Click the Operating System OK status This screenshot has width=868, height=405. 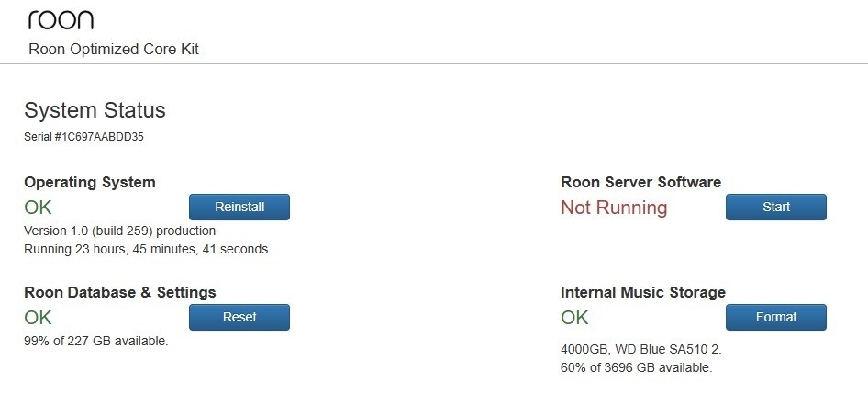[x=38, y=208]
